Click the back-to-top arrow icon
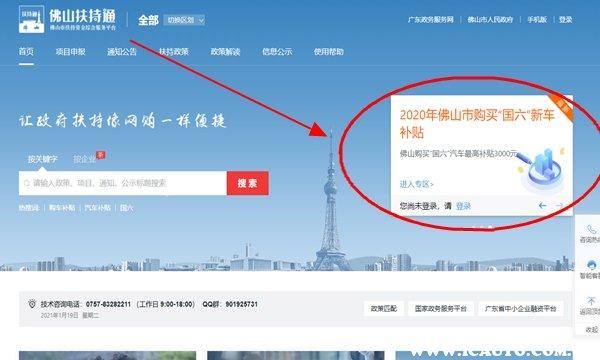Image resolution: width=600 pixels, height=360 pixels. [591, 301]
